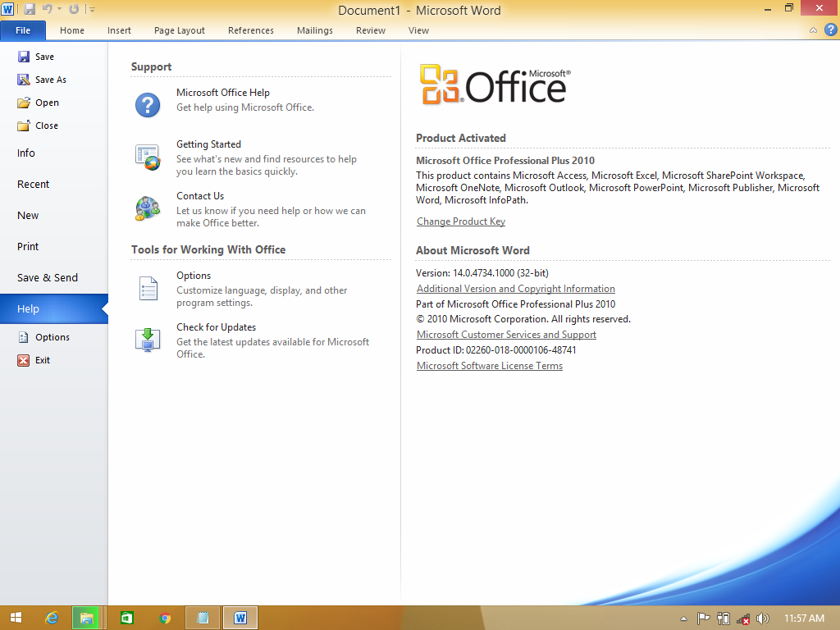Open the Getting Started icon
This screenshot has width=840, height=630.
148,157
